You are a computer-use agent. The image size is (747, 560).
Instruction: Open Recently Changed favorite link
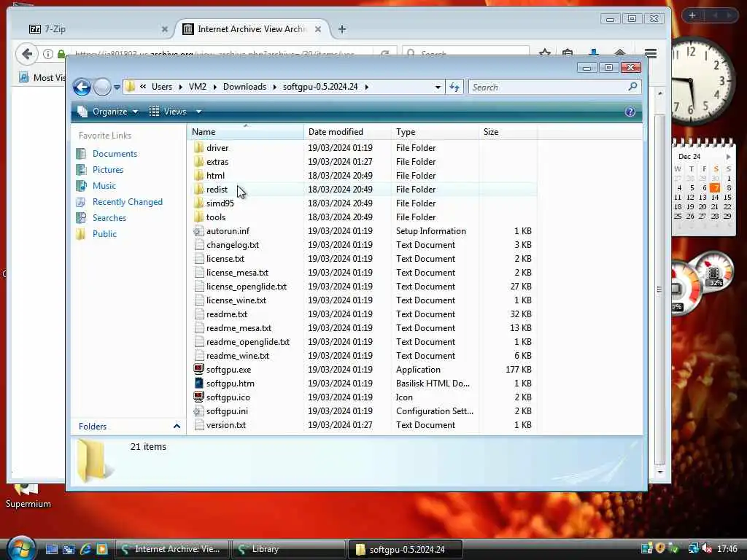127,202
